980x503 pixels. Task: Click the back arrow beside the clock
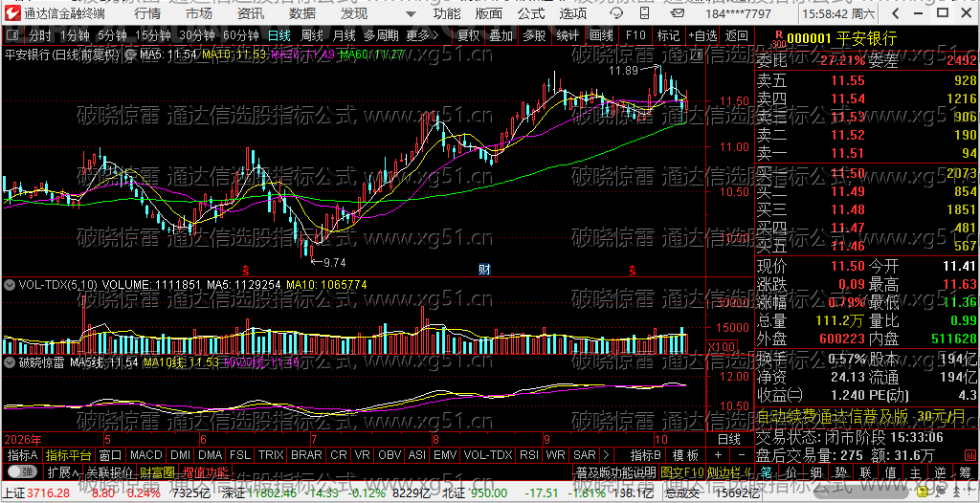[897, 13]
